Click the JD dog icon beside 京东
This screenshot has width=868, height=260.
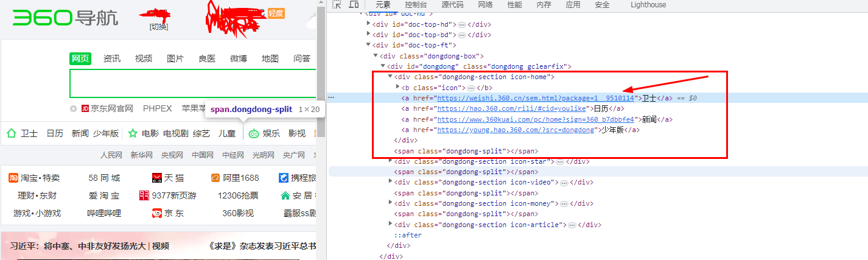pyautogui.click(x=157, y=213)
